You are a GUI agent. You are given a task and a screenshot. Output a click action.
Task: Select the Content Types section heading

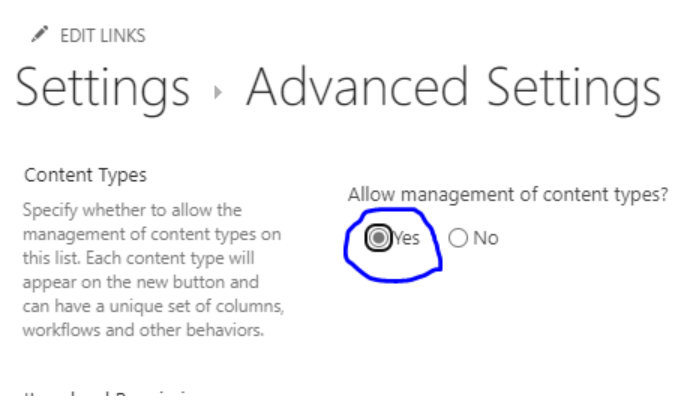[84, 175]
